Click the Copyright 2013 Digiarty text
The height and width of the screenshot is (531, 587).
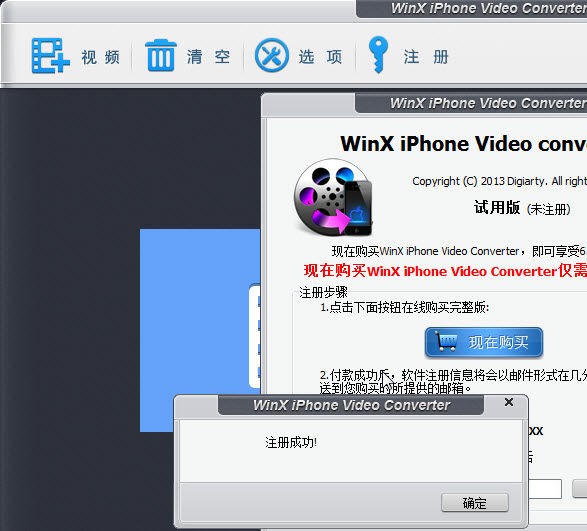499,181
